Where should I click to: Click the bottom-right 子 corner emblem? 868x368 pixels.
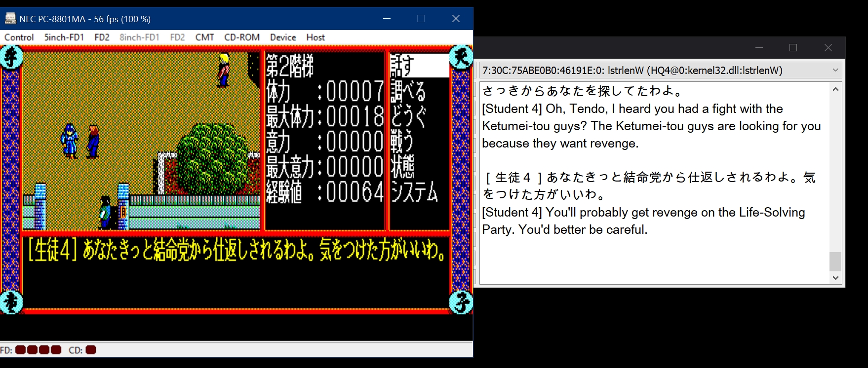pyautogui.click(x=461, y=302)
